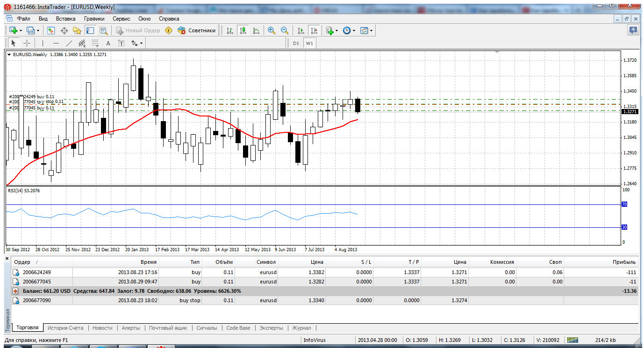
Task: Open the new chart dropdown arrow
Action: (20, 30)
